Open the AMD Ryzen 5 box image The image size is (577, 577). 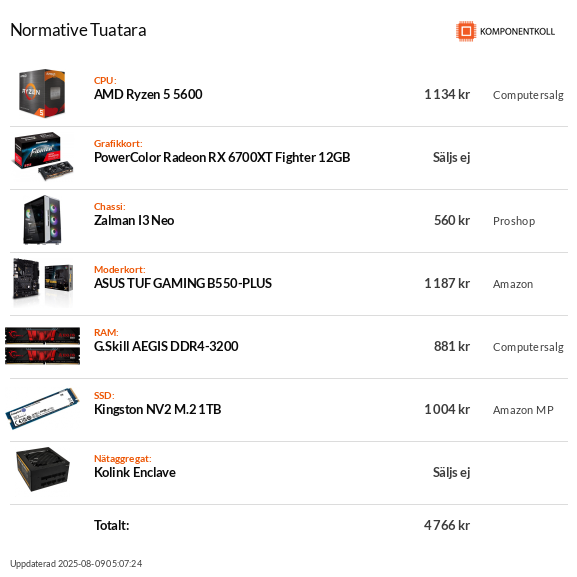pyautogui.click(x=42, y=93)
